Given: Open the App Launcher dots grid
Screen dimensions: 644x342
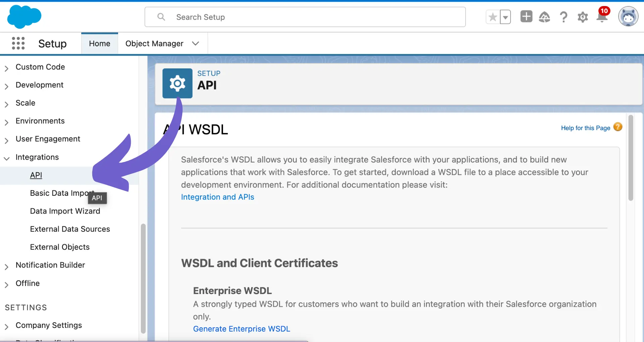Looking at the screenshot, I should [x=18, y=43].
